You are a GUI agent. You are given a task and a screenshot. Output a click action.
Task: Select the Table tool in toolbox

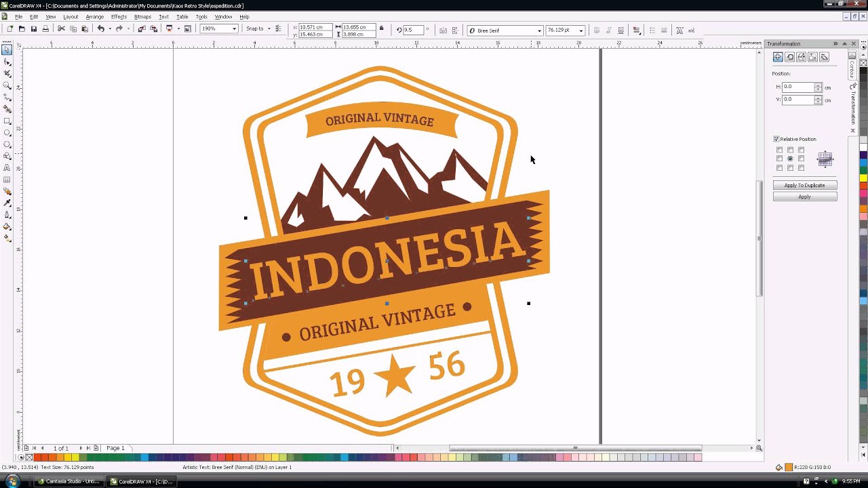(7, 180)
